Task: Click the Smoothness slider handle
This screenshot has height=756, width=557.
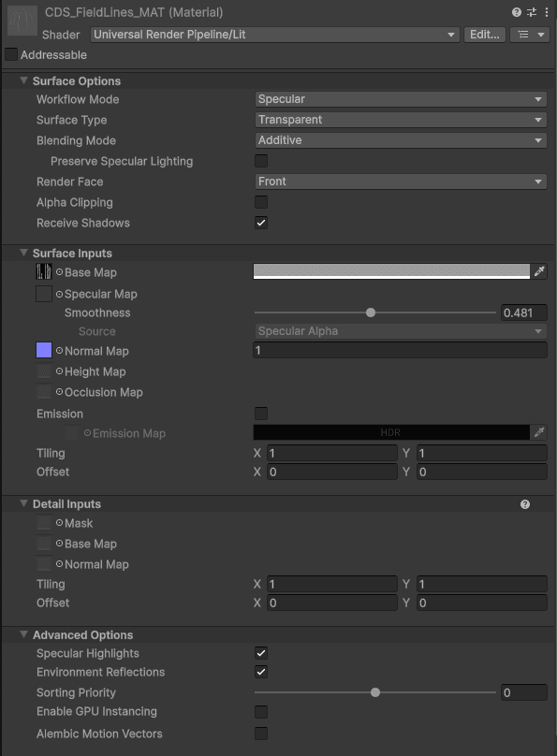Action: pyautogui.click(x=371, y=313)
